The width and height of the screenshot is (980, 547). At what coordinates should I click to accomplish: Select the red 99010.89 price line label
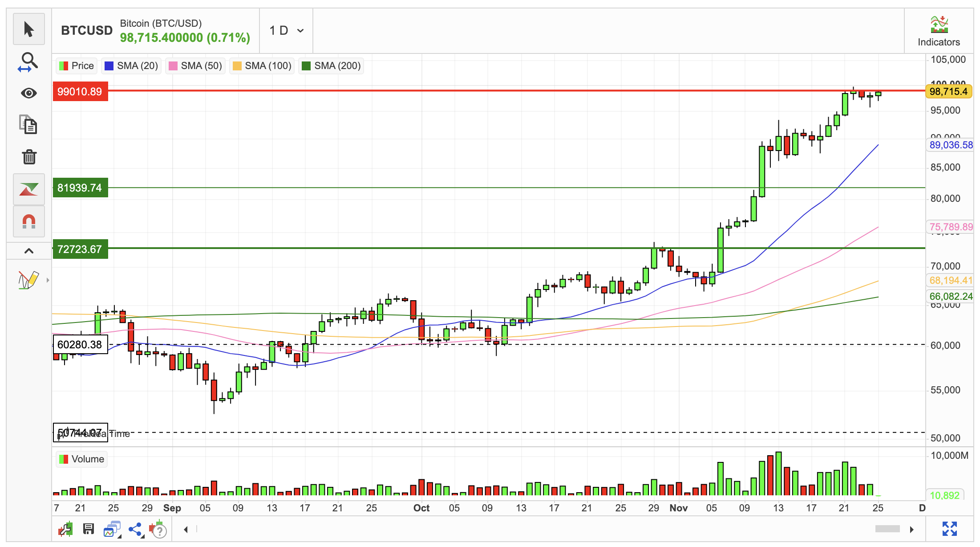(x=80, y=91)
